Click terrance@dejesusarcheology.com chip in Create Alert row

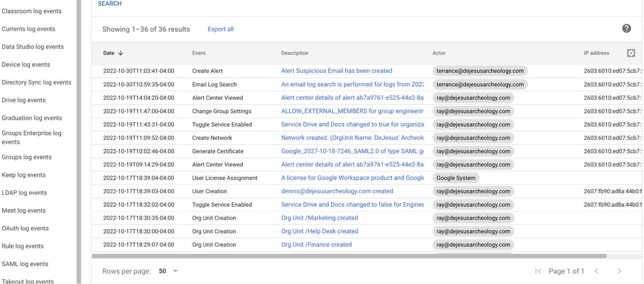(480, 71)
